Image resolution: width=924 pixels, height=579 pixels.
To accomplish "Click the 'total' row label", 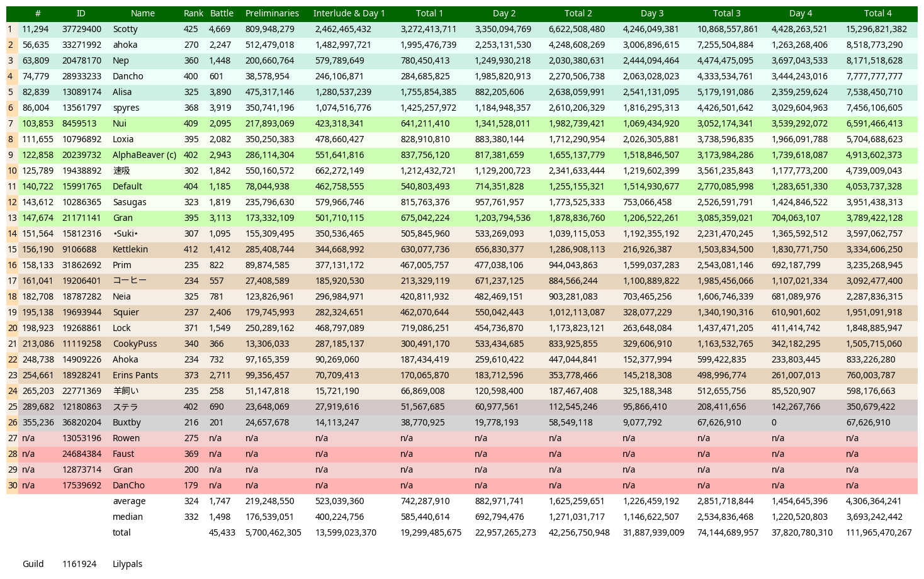I will coord(121,532).
